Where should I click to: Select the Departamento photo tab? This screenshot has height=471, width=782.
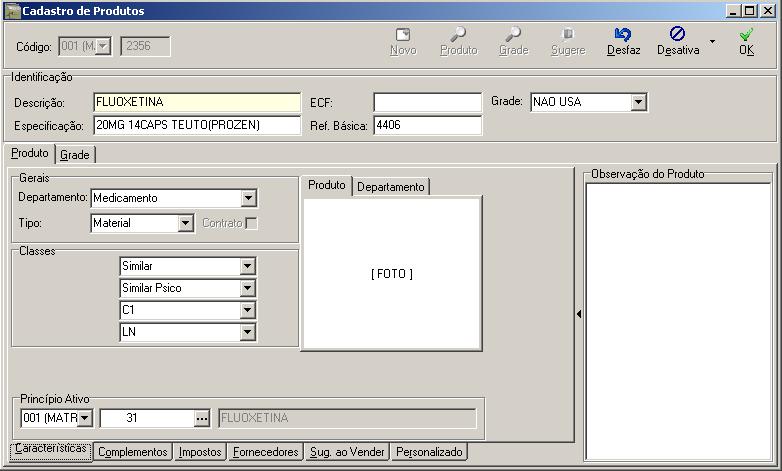(391, 187)
